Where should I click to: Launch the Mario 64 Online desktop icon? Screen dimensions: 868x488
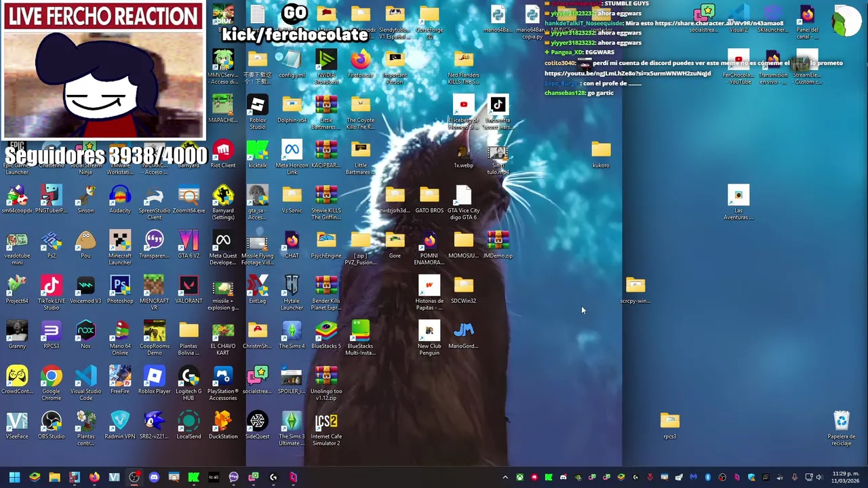pyautogui.click(x=120, y=338)
